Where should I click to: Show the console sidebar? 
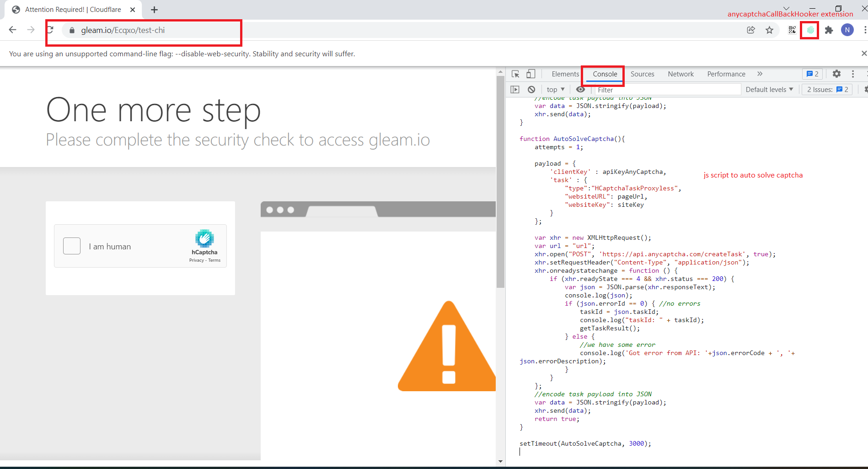515,90
